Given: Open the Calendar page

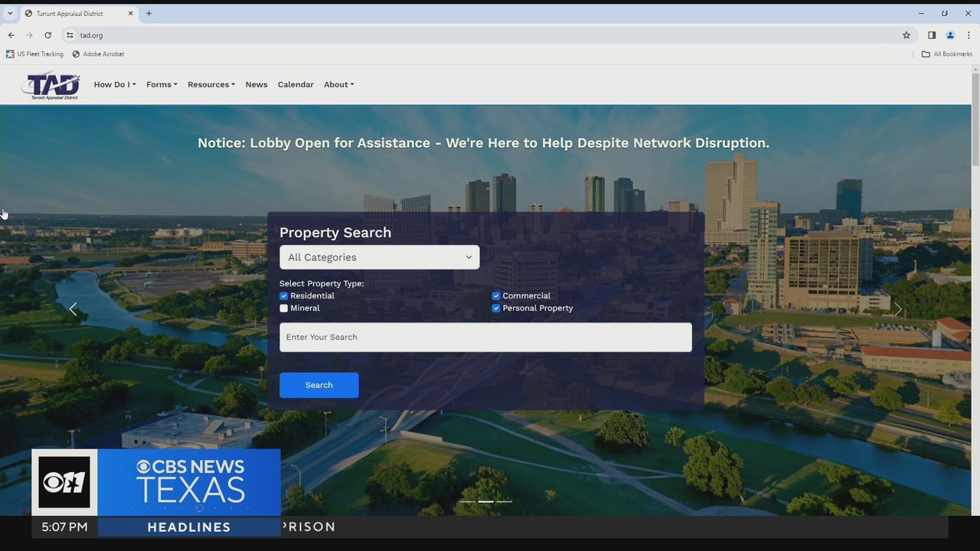Looking at the screenshot, I should [x=296, y=85].
